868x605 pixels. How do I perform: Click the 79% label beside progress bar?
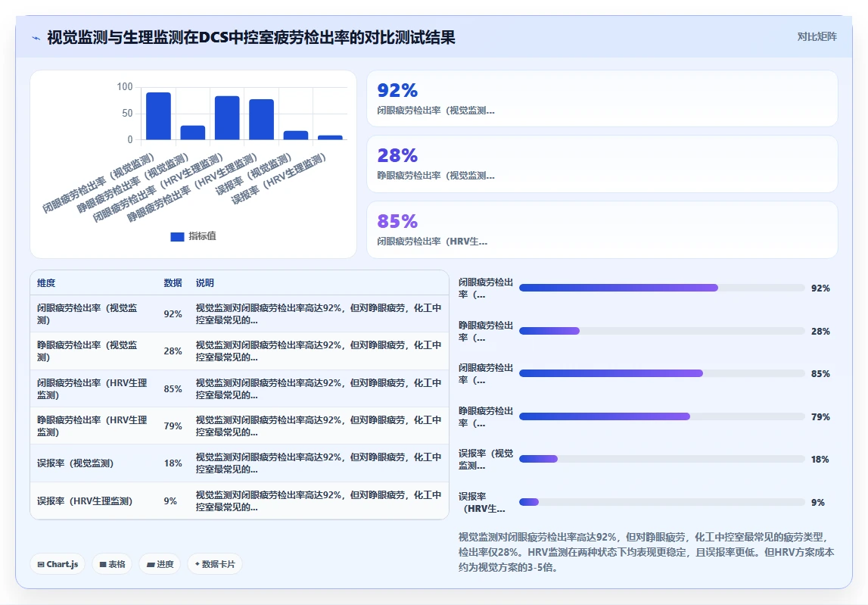tap(820, 416)
